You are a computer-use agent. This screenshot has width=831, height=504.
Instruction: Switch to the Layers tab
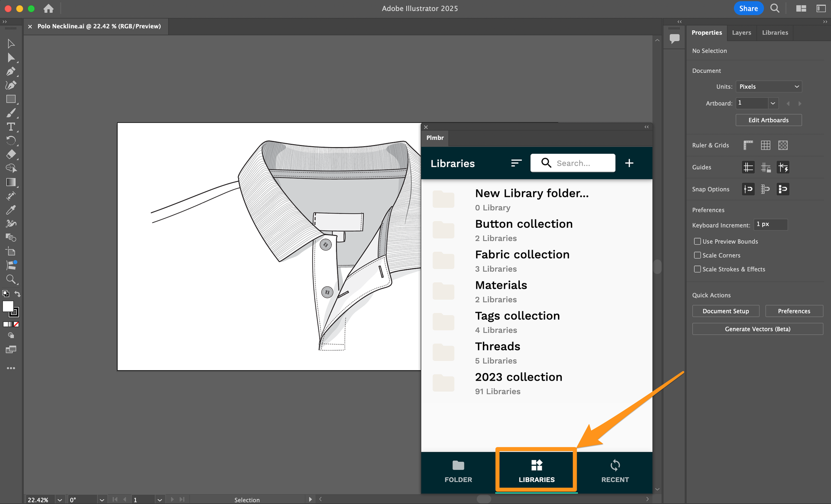tap(741, 32)
